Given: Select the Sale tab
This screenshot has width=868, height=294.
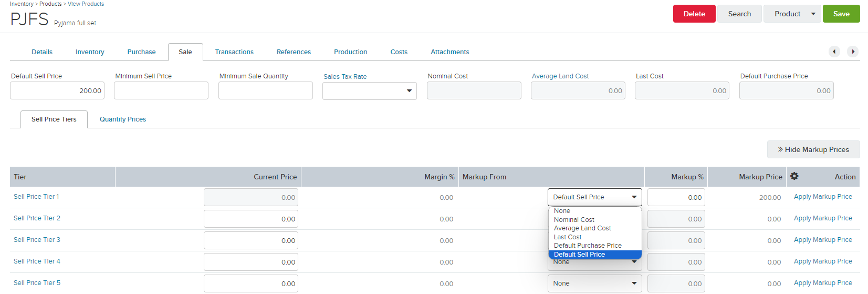Looking at the screenshot, I should pyautogui.click(x=185, y=52).
